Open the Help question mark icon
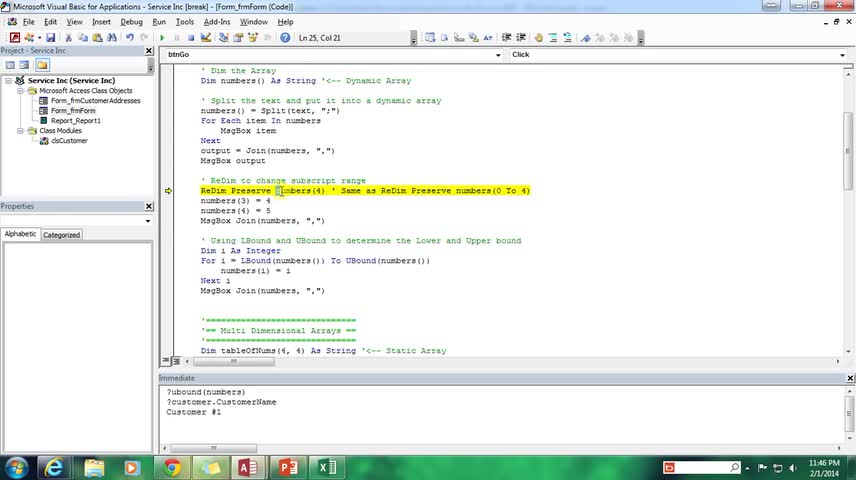This screenshot has height=480, width=856. pyautogui.click(x=285, y=38)
